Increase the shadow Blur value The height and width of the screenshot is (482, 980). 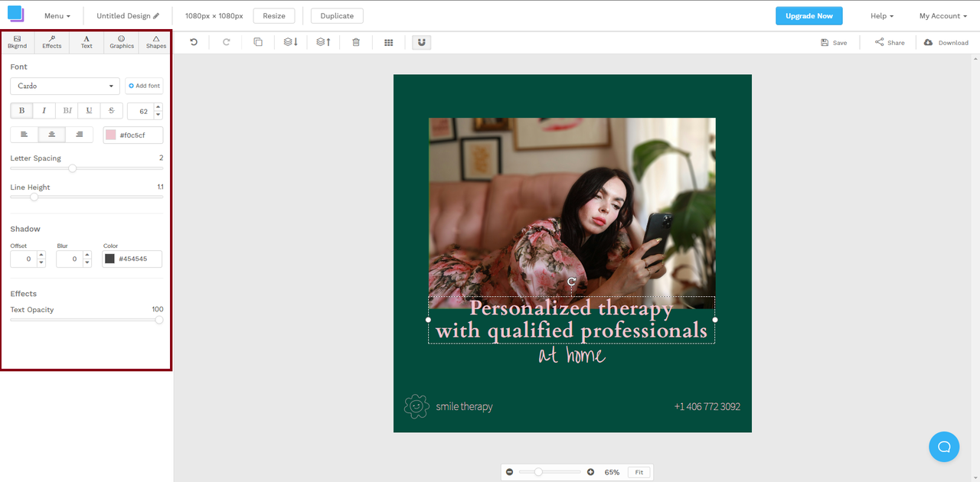point(87,255)
